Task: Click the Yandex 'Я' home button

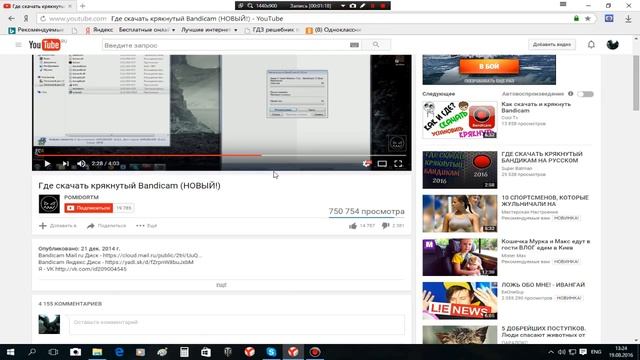Action: click(x=26, y=18)
